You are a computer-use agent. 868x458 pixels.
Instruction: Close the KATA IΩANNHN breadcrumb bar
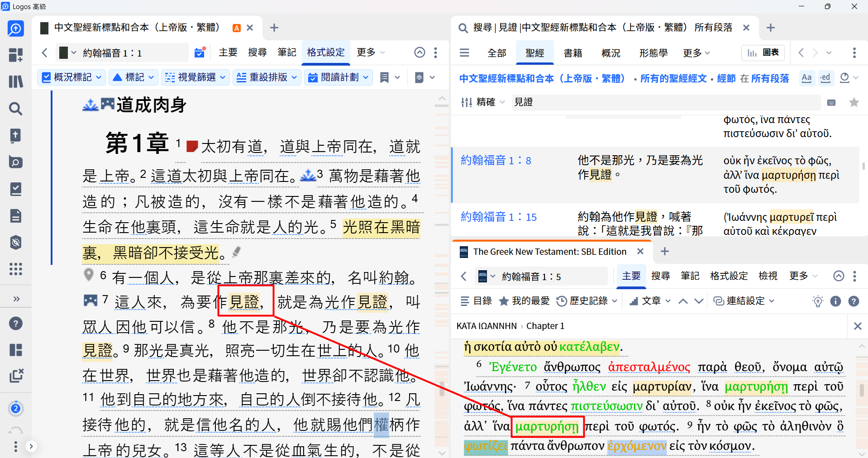tap(858, 326)
